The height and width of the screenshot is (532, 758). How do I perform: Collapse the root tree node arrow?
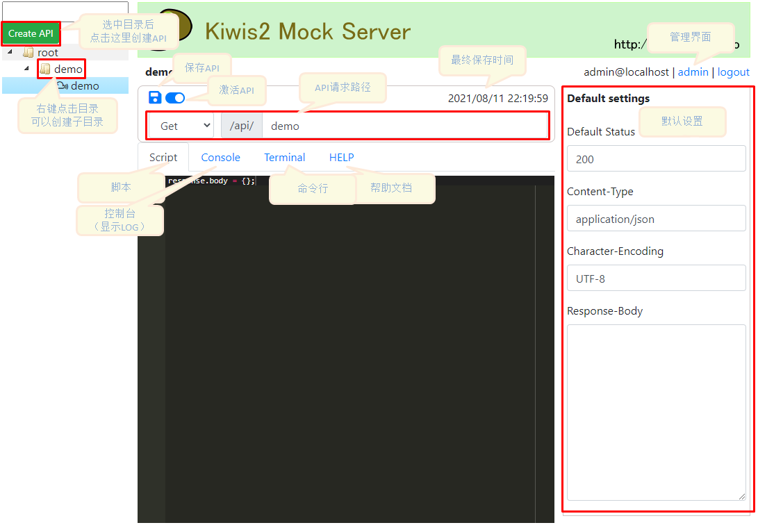pos(10,51)
